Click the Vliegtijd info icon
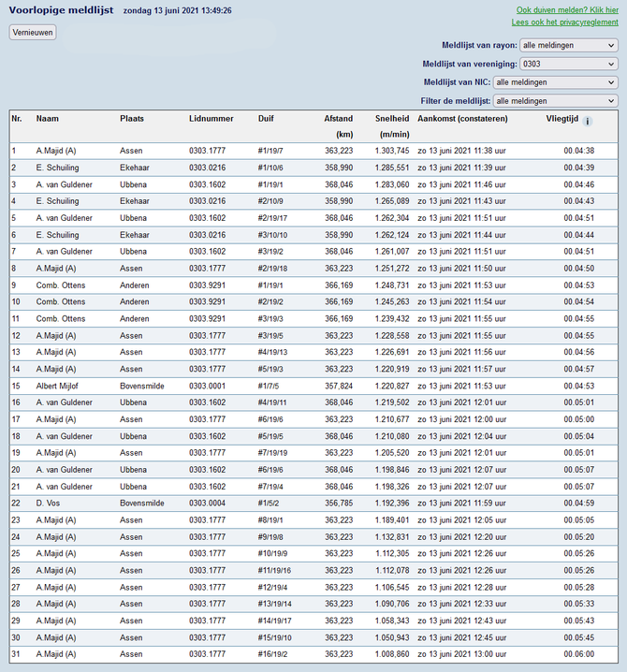 [588, 122]
